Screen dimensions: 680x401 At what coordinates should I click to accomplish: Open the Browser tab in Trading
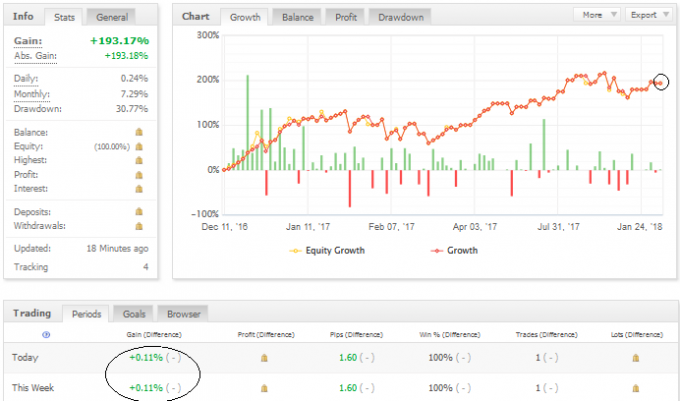point(183,314)
